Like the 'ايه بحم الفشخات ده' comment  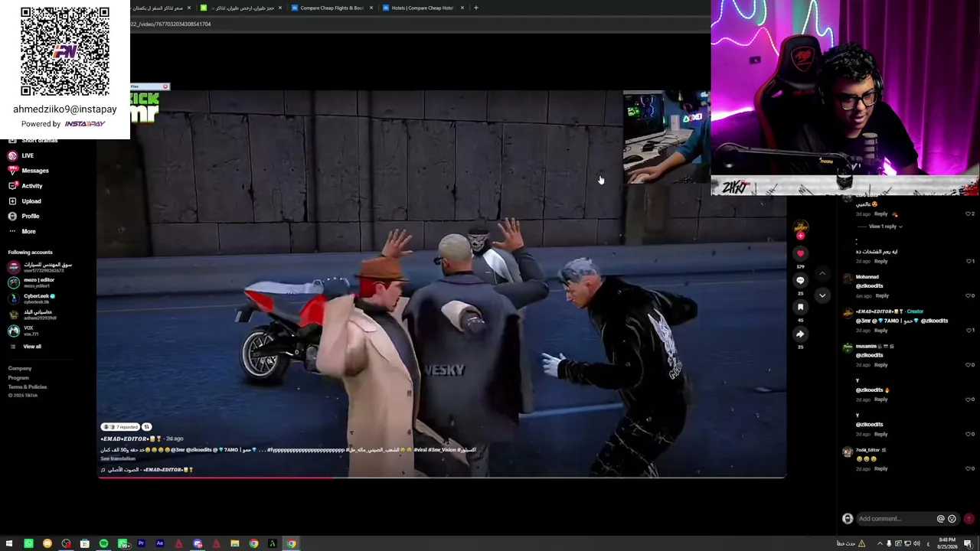click(x=968, y=261)
